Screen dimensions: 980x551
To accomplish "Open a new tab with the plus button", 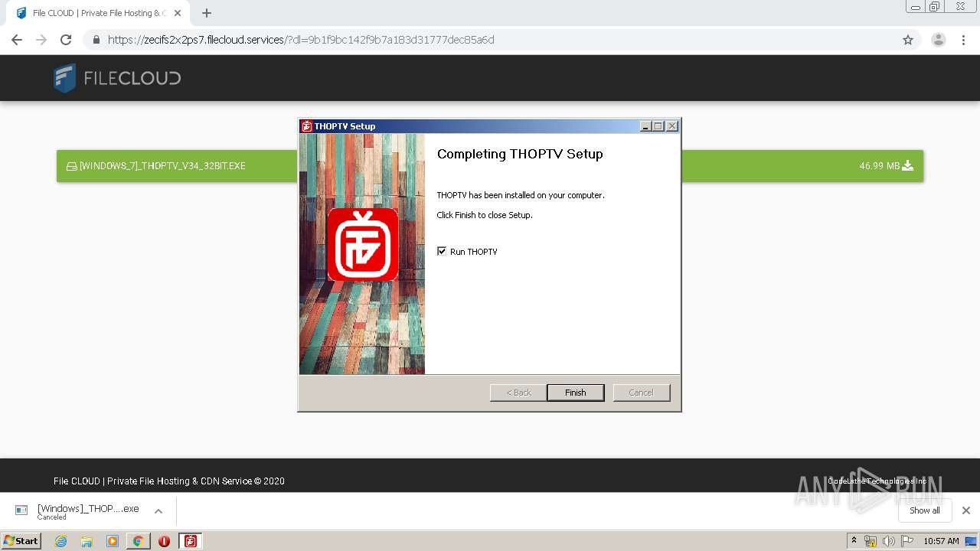I will point(207,13).
